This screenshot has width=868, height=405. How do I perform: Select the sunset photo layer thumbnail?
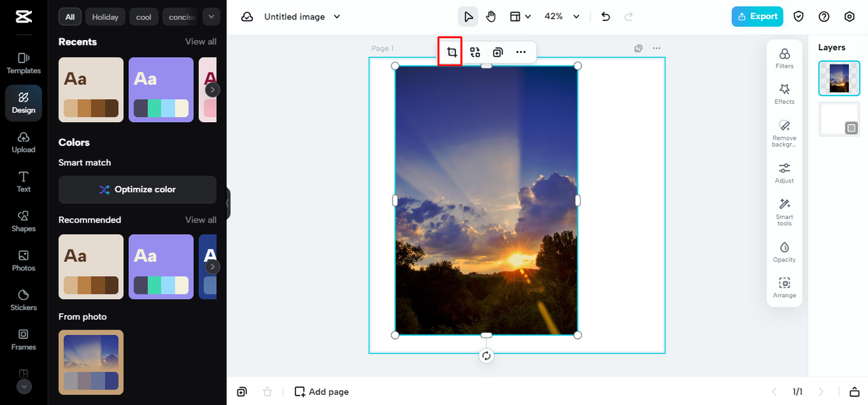tap(840, 78)
